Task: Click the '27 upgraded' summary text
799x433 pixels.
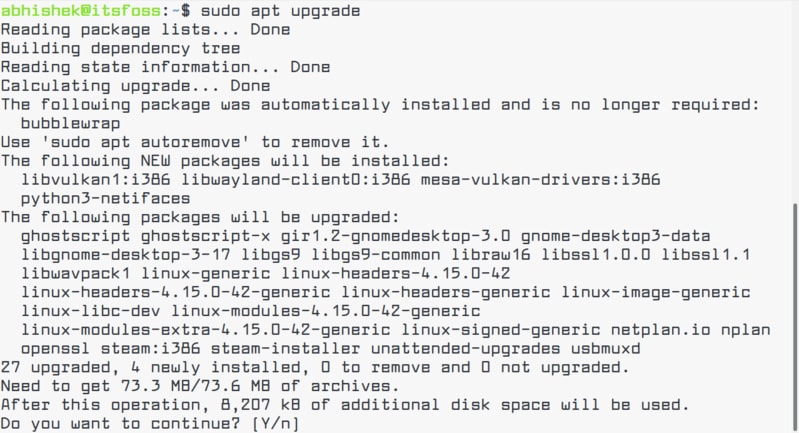Action: [56, 367]
